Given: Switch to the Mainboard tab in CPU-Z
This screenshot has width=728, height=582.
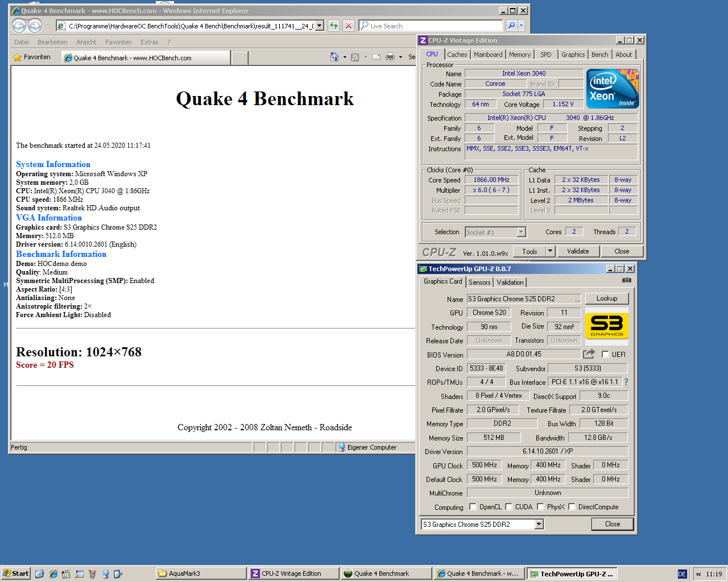Looking at the screenshot, I should tap(488, 55).
